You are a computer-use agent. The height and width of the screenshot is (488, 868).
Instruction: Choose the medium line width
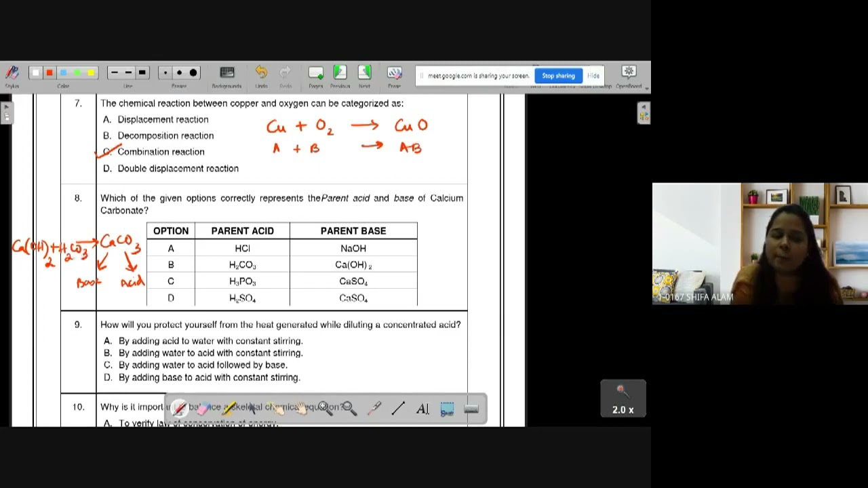128,73
